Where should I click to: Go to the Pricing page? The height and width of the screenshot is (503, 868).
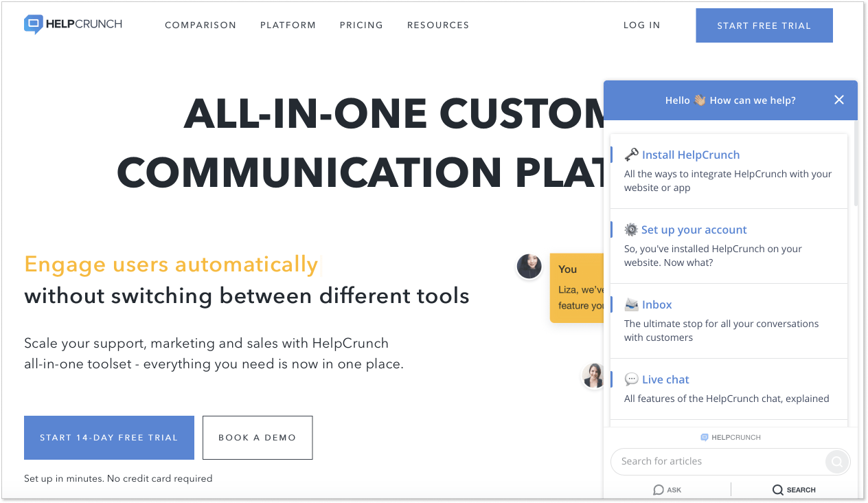pos(361,25)
